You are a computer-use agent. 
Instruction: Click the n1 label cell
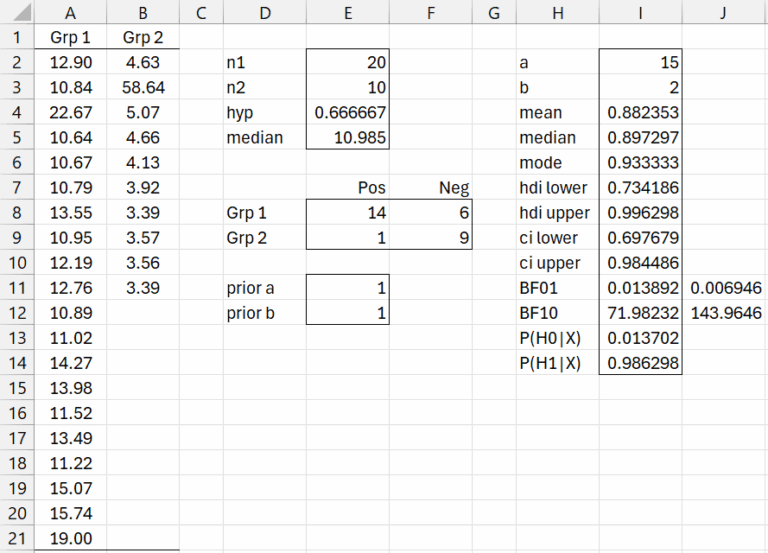tap(265, 62)
